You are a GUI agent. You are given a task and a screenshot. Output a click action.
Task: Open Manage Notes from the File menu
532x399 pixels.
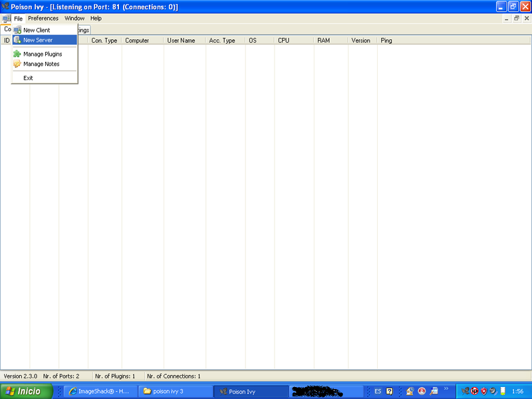tap(45, 64)
